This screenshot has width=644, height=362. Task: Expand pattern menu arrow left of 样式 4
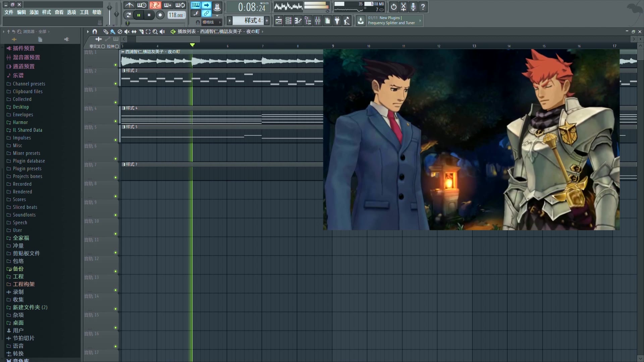click(230, 21)
